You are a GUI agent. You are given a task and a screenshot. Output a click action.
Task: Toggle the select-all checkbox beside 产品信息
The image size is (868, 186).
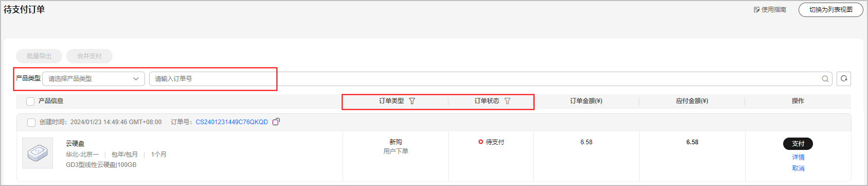coord(30,102)
